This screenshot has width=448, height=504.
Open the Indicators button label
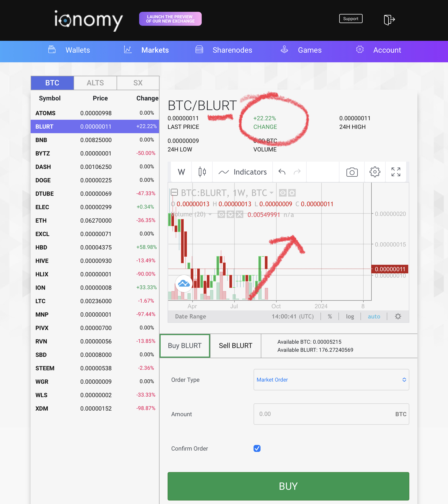pyautogui.click(x=250, y=172)
